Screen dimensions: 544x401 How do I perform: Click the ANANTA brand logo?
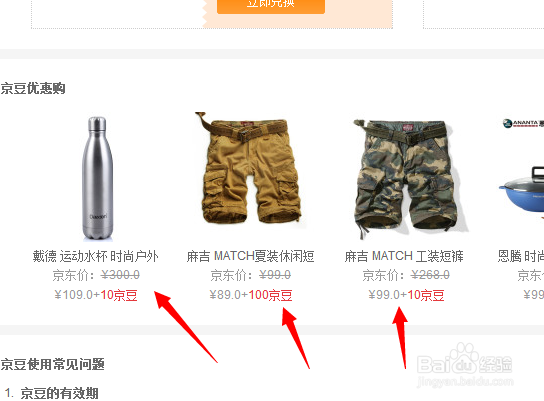[523, 123]
